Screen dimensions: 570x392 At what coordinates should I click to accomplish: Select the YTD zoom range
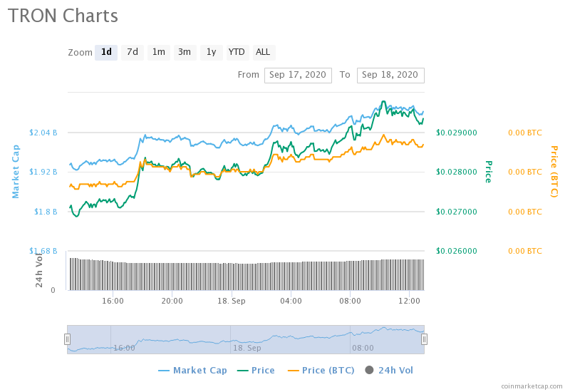(x=237, y=52)
